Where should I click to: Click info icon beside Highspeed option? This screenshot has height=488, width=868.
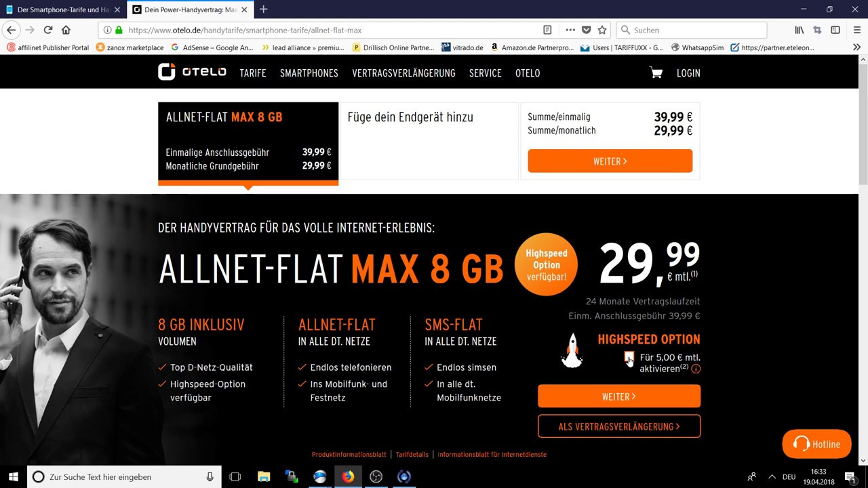(696, 369)
